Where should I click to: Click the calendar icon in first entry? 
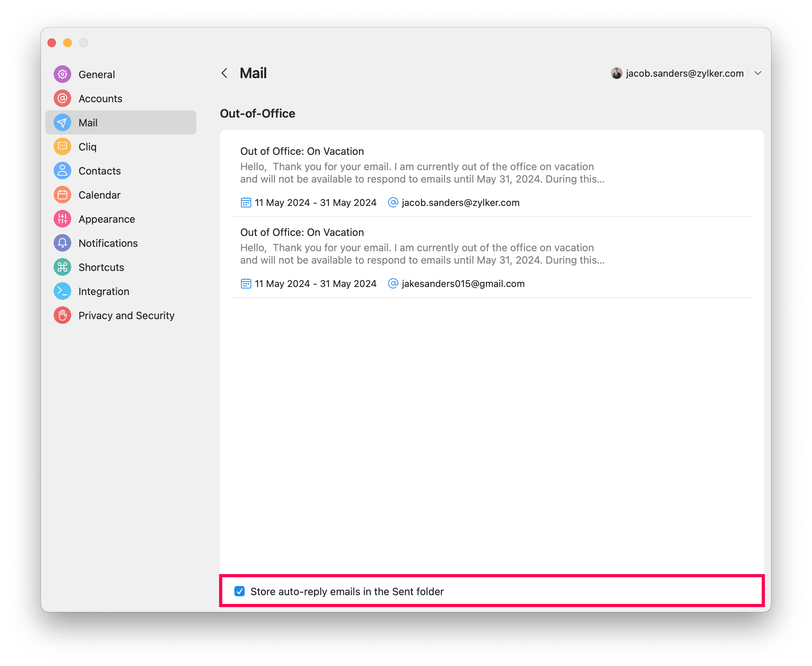[x=245, y=202]
